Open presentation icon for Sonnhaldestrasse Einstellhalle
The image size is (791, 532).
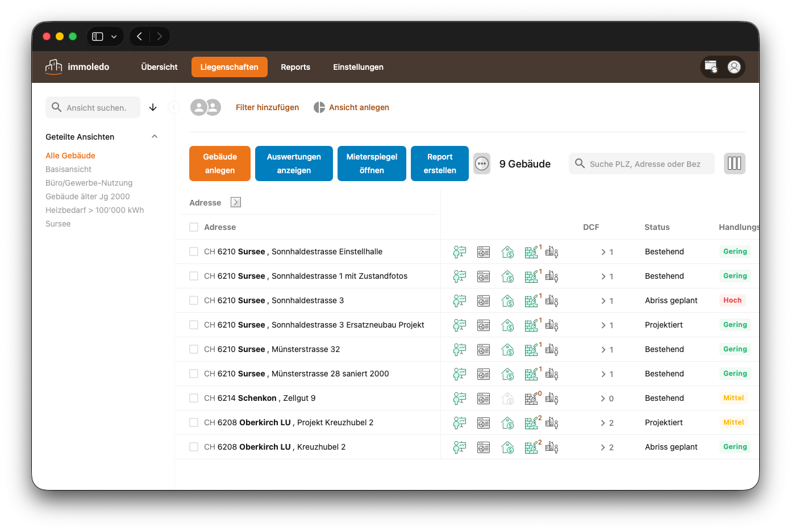[x=460, y=252]
